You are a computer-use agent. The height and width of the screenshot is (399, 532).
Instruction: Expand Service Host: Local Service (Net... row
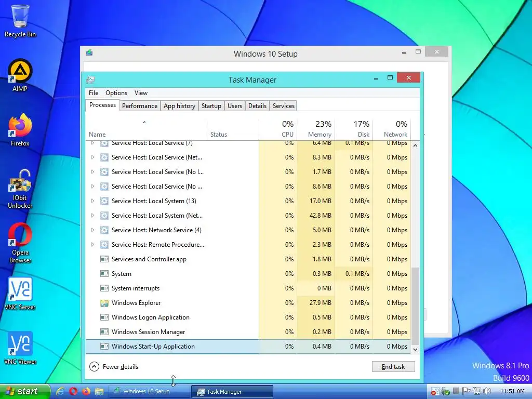pos(92,157)
